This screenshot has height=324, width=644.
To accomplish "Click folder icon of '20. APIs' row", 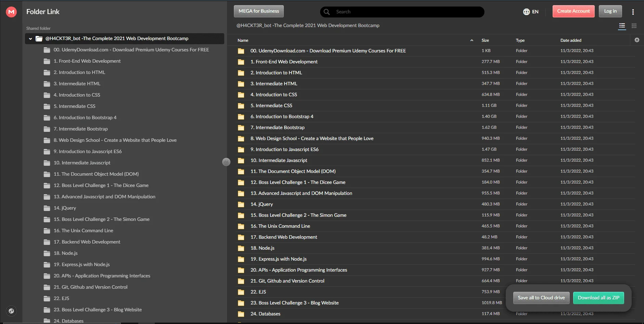I will tap(241, 270).
